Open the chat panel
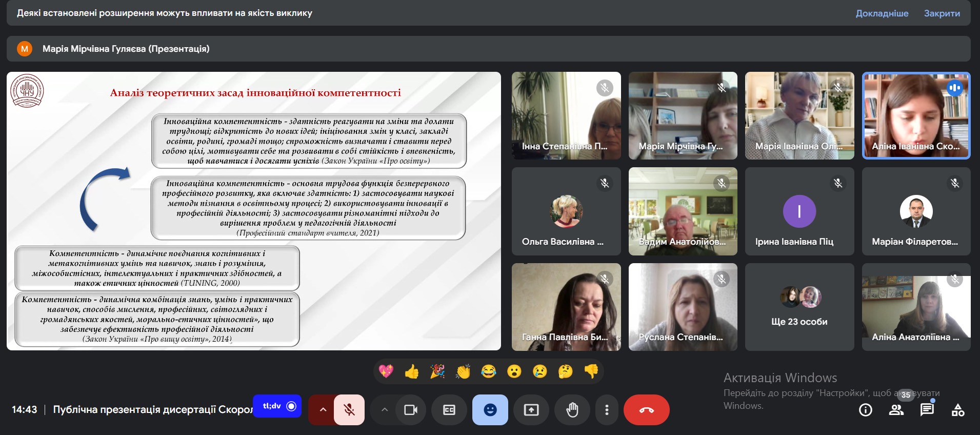The height and width of the screenshot is (435, 980). coord(927,410)
